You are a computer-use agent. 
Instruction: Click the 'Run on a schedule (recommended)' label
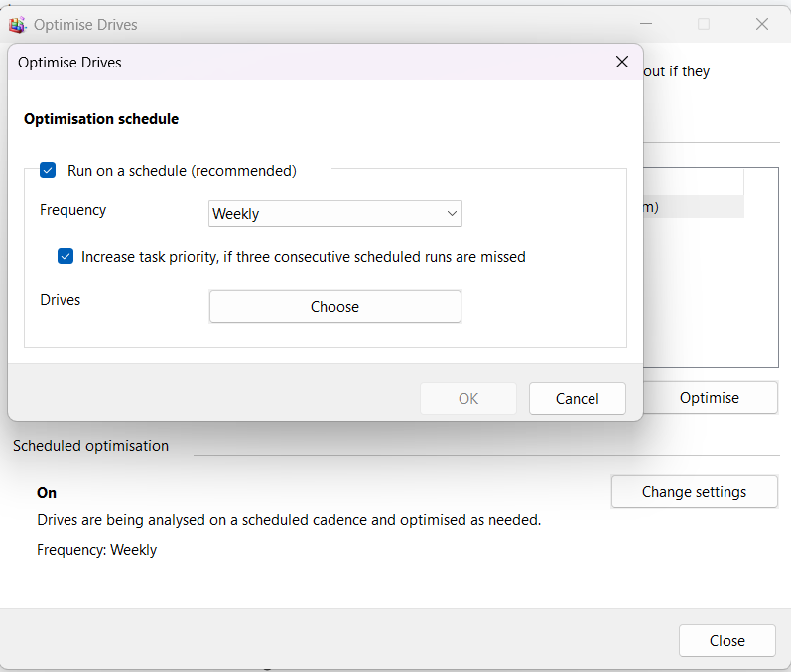[x=182, y=171]
